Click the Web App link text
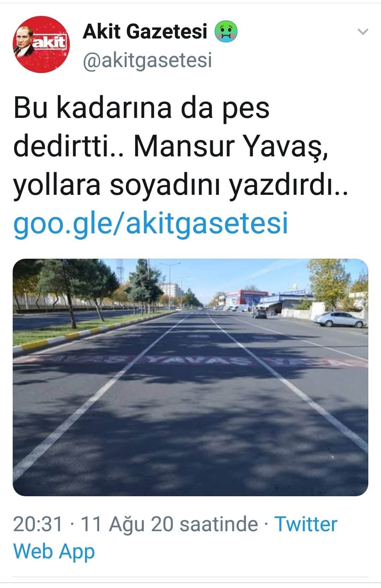This screenshot has height=588, width=381. tap(54, 552)
